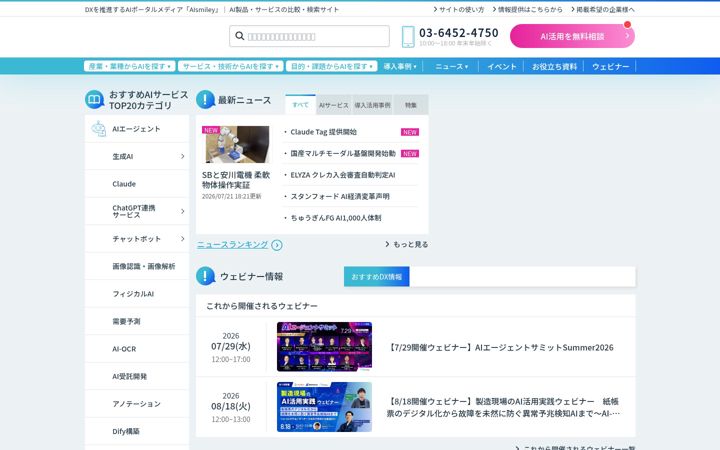Go to イベント in navigation bar
The image size is (720, 450).
501,66
